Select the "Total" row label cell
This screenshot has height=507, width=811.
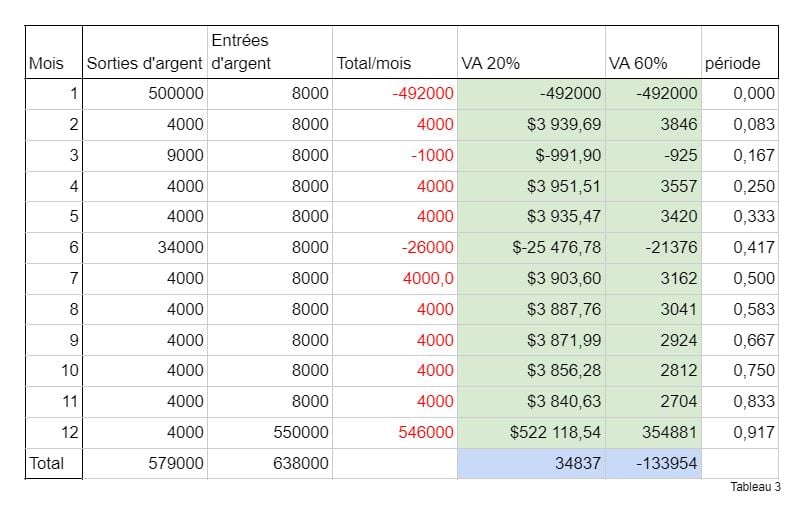click(54, 463)
